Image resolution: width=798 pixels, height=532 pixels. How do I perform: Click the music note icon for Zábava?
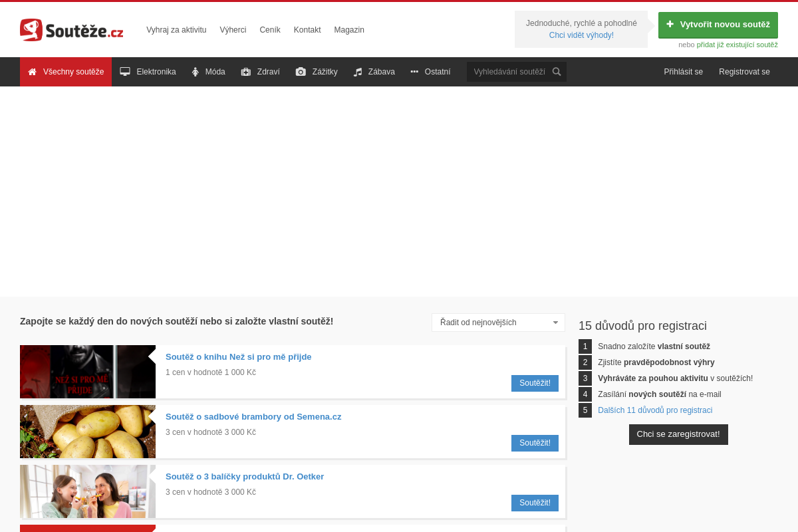[x=358, y=72]
